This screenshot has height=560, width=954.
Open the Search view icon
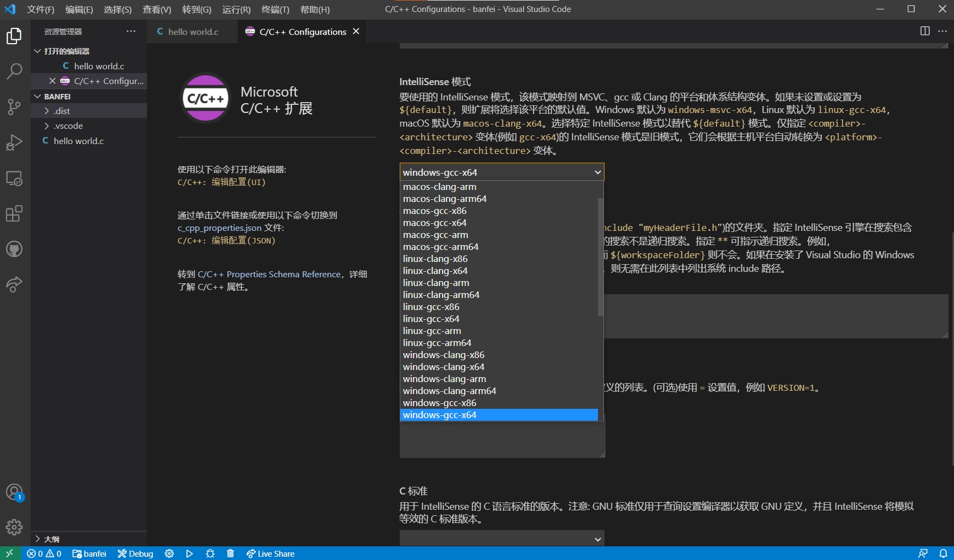[x=14, y=71]
